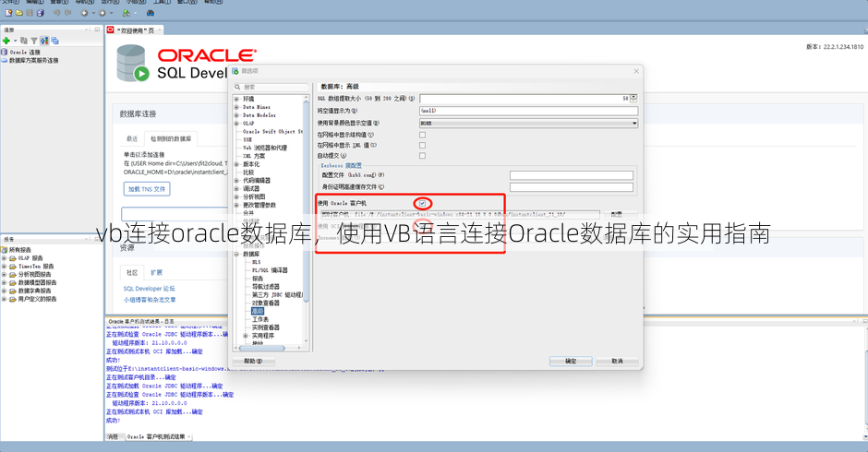Click green play badge on SQL Developer logo

141,74
